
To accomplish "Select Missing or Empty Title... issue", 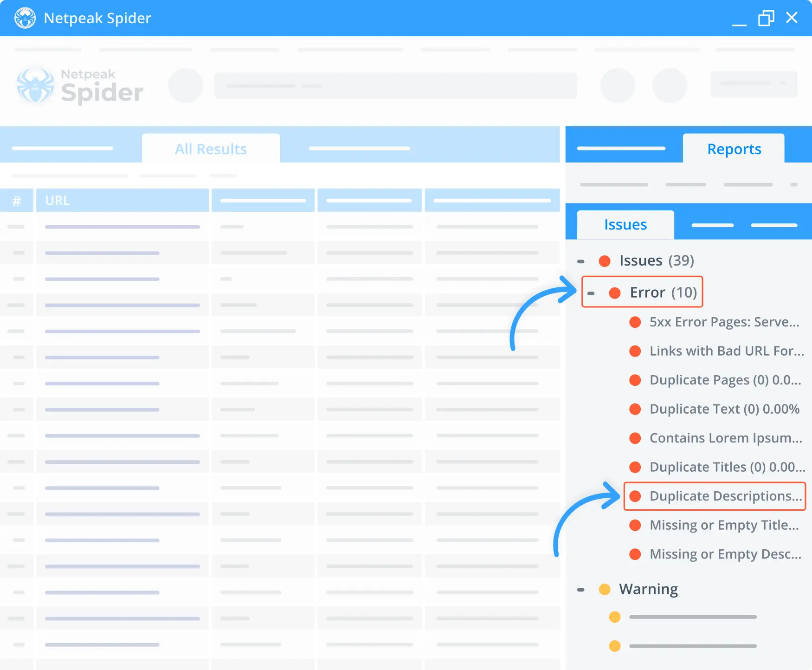I will (724, 525).
